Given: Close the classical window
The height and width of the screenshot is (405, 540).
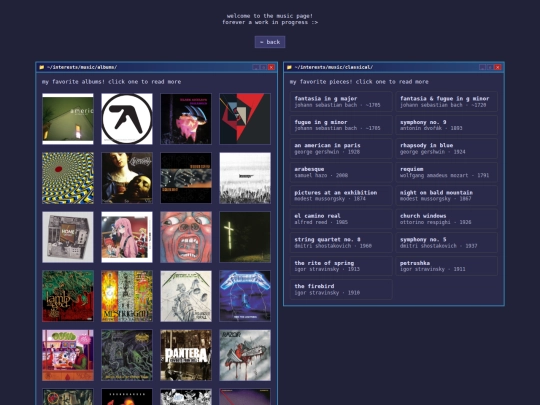Looking at the screenshot, I should pos(498,67).
